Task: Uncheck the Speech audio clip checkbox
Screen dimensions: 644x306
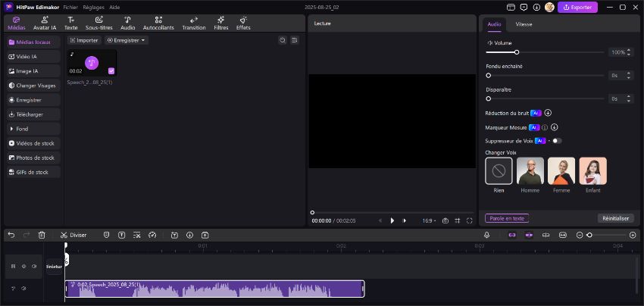Action: click(111, 70)
